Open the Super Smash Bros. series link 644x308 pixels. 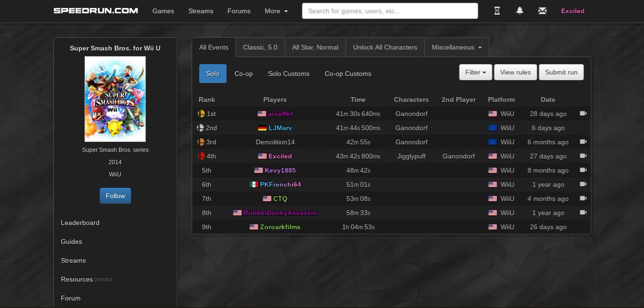[x=115, y=150]
